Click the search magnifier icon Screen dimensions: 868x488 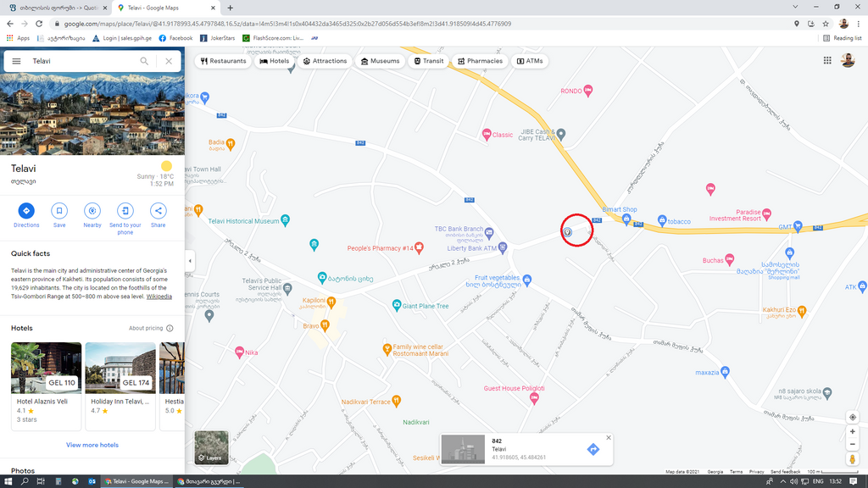[144, 61]
